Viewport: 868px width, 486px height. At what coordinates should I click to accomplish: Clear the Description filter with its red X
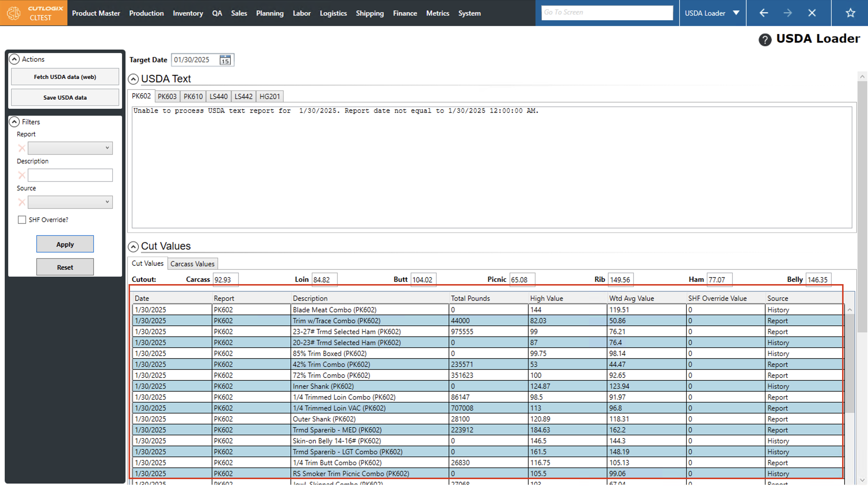coord(21,175)
